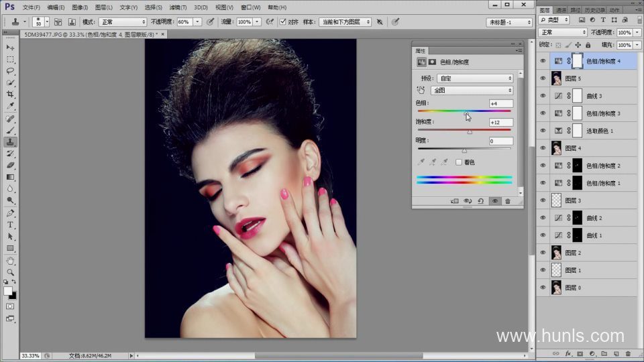Image resolution: width=644 pixels, height=362 pixels.
Task: Hide the 图层 0 layer
Action: (543, 288)
